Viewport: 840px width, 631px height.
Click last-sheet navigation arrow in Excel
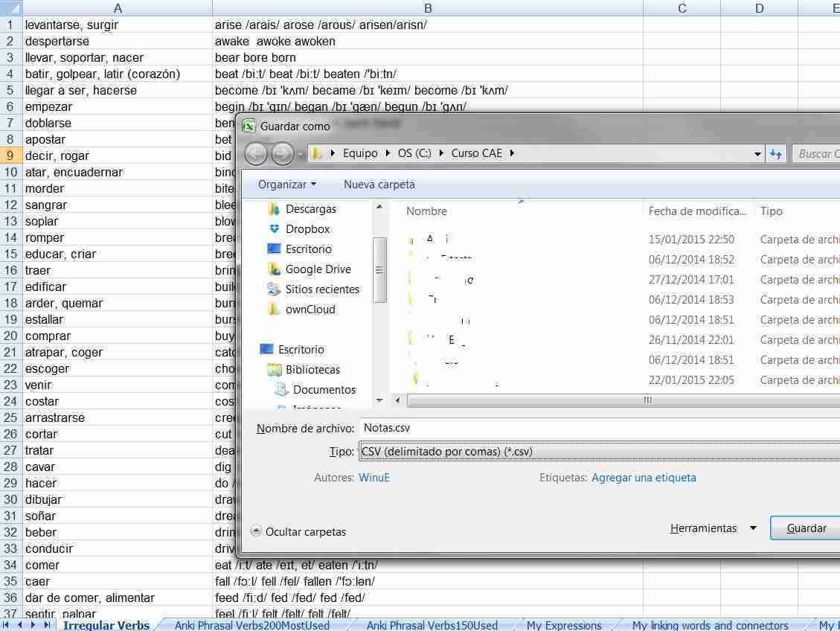[x=47, y=625]
